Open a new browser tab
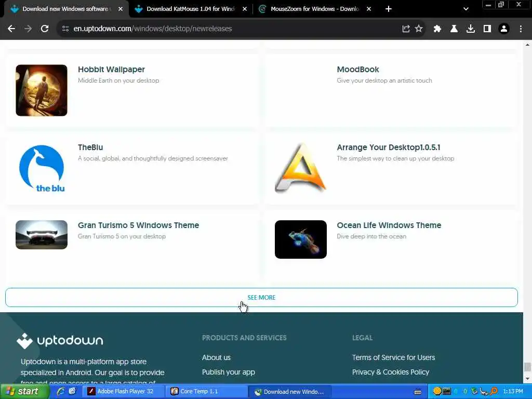Screen dimensions: 532x399 389,9
